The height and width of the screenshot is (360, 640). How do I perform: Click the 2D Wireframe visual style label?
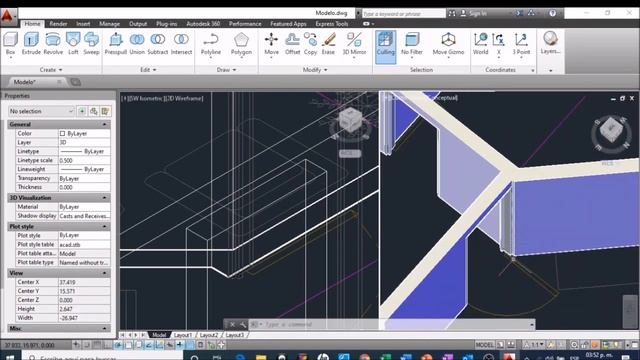point(184,98)
